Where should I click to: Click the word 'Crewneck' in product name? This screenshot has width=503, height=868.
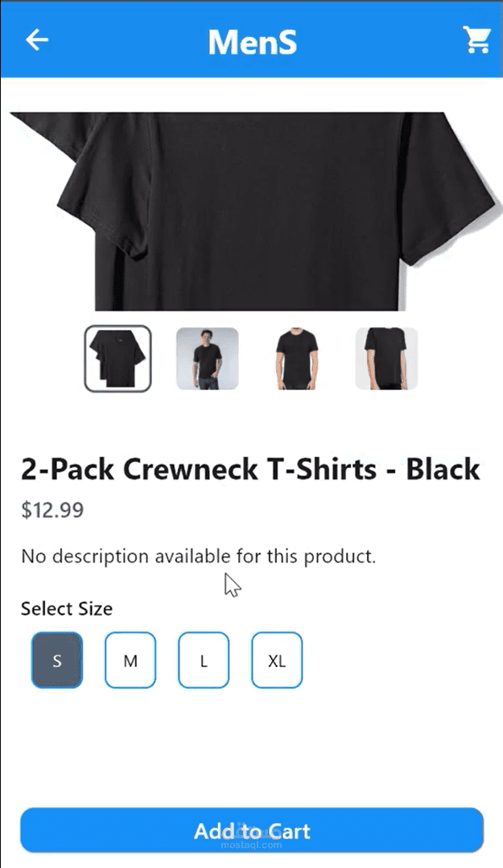click(191, 470)
